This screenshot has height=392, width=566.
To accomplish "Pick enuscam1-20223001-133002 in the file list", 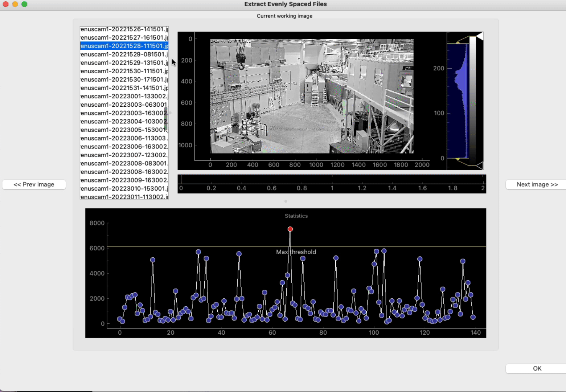I will pos(124,96).
